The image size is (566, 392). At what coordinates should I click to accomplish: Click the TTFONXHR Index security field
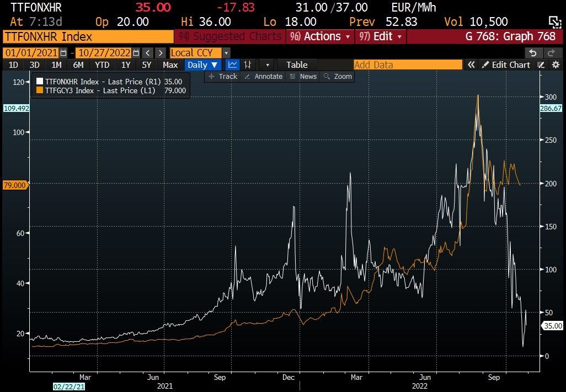coord(88,36)
